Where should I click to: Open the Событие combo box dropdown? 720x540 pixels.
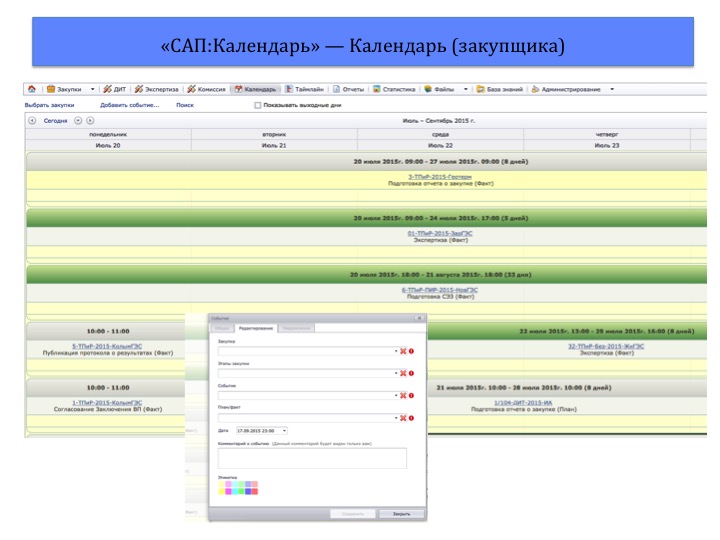[x=396, y=395]
